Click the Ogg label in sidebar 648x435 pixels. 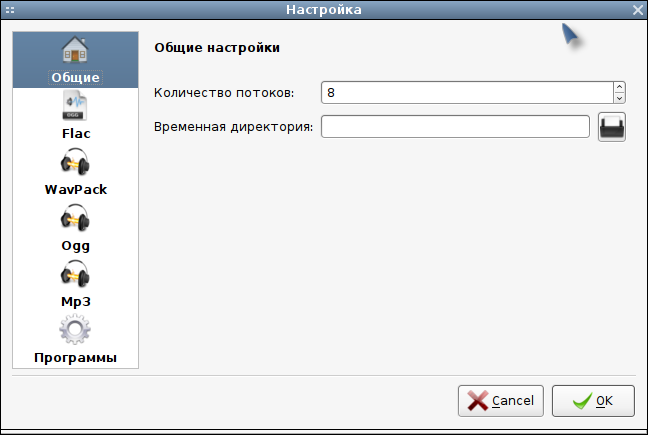tap(75, 245)
